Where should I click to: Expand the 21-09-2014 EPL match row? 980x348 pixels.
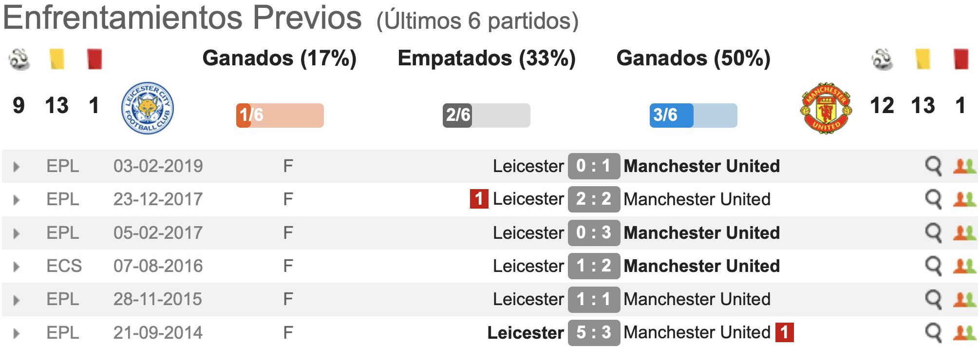(16, 333)
